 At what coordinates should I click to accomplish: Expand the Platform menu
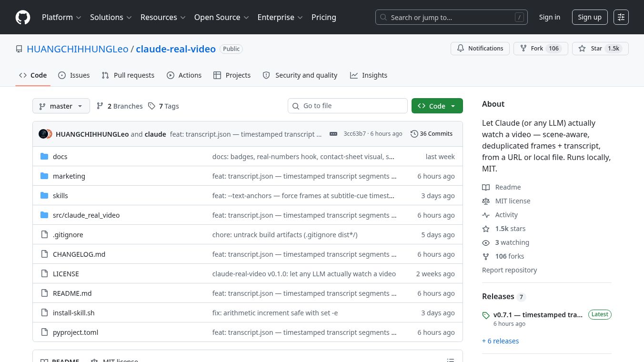(61, 17)
